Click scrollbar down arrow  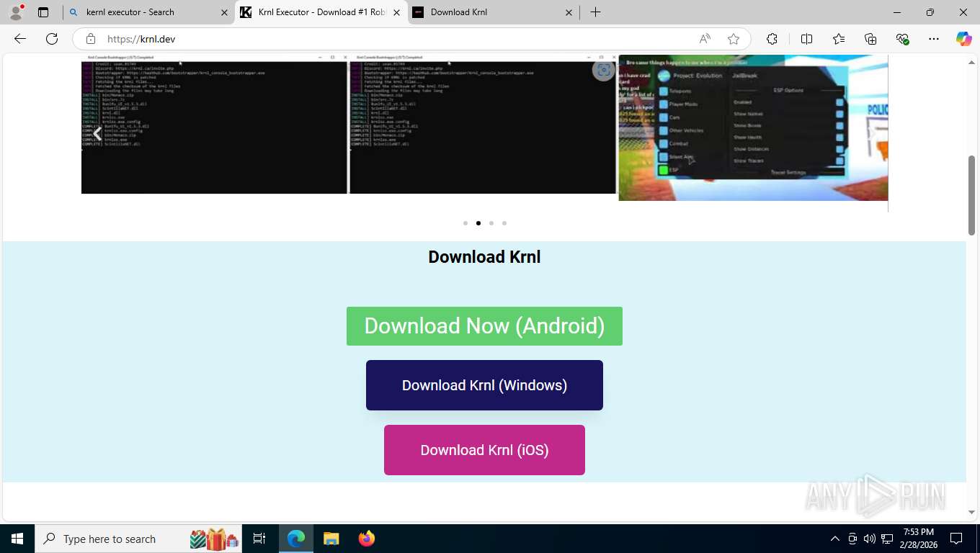[x=971, y=512]
